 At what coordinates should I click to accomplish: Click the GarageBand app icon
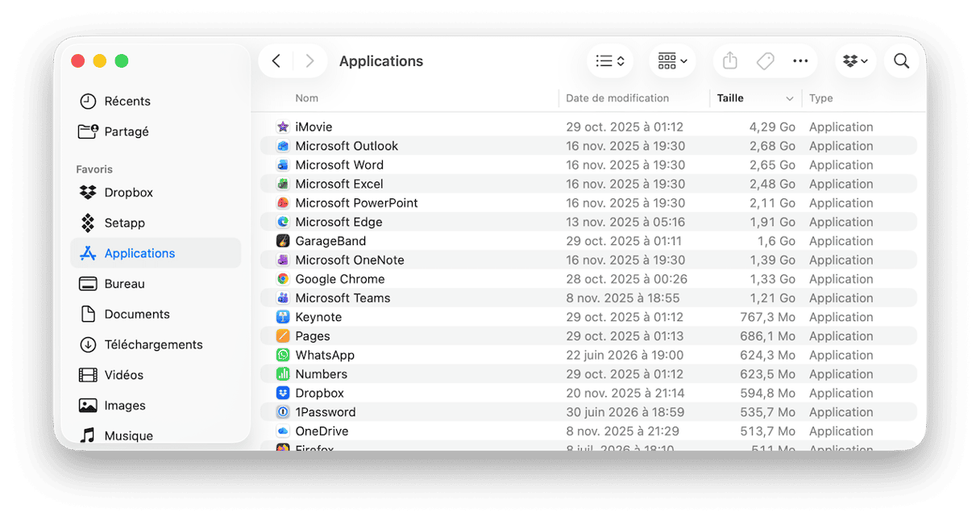[x=283, y=241]
